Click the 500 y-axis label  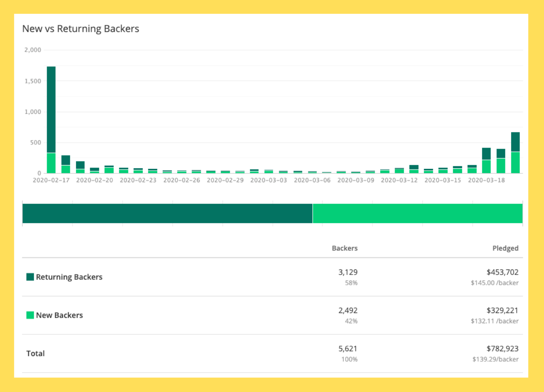pyautogui.click(x=36, y=143)
